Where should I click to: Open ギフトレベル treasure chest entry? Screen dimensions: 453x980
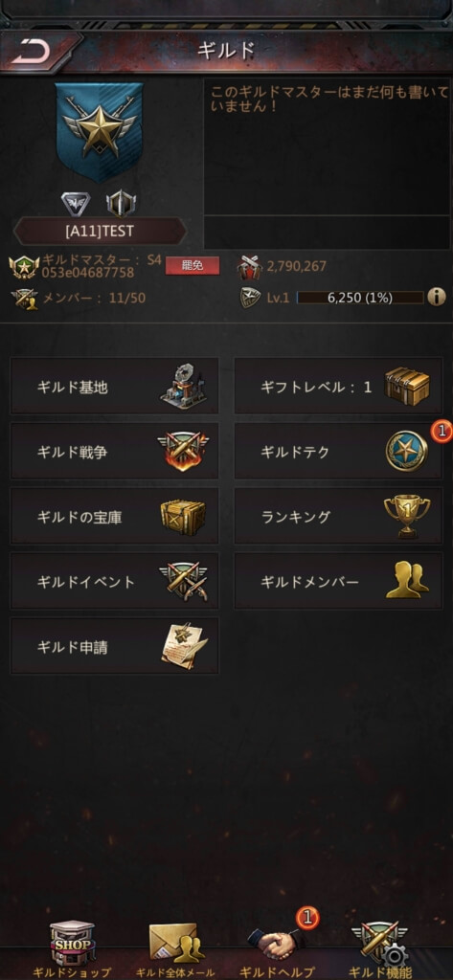[338, 387]
